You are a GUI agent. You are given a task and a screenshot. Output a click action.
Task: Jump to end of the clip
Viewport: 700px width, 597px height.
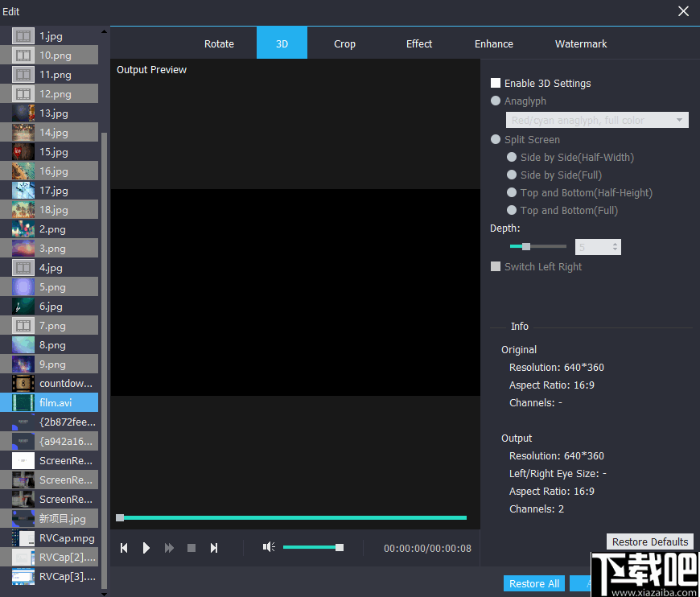214,547
